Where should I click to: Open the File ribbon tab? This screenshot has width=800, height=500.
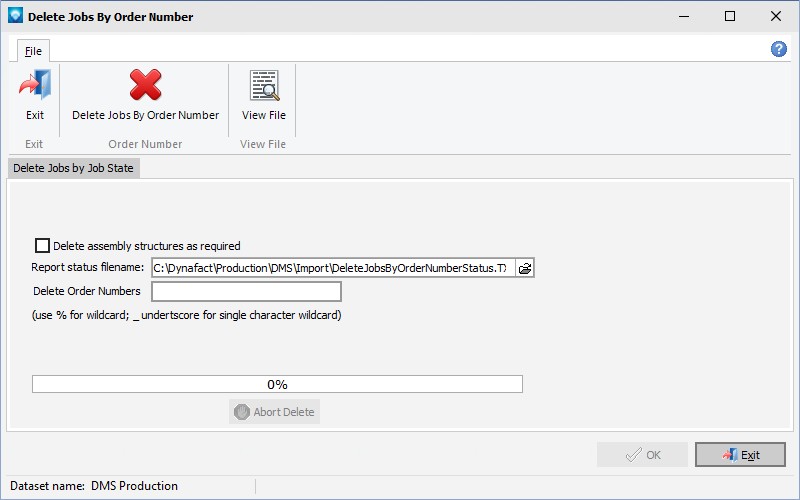click(x=33, y=51)
